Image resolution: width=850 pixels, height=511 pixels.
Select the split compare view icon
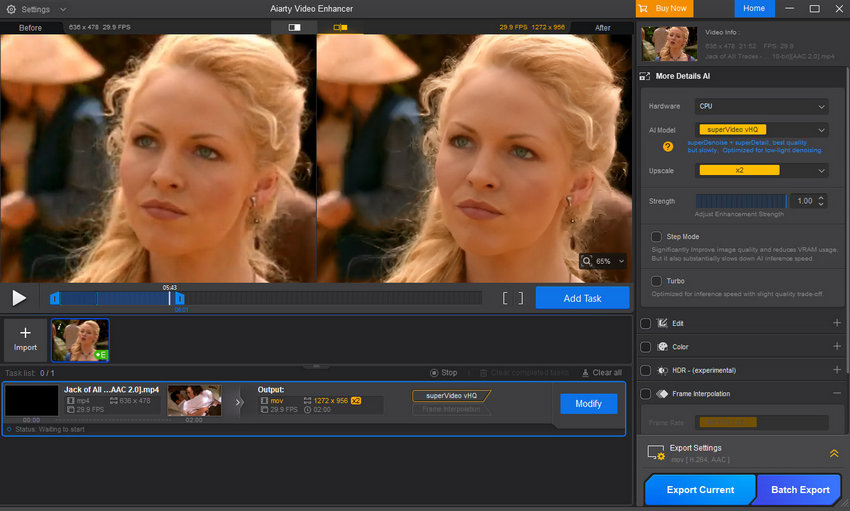coord(294,27)
